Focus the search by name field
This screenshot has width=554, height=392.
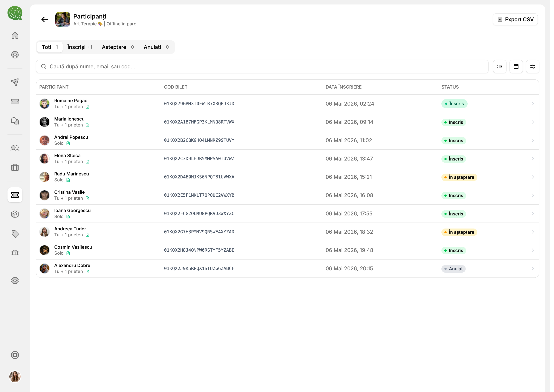(262, 67)
